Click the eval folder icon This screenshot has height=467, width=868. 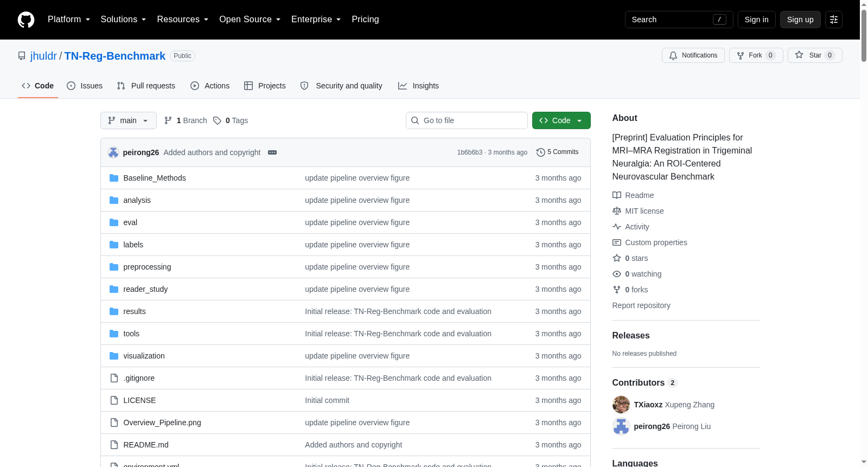[x=114, y=222]
